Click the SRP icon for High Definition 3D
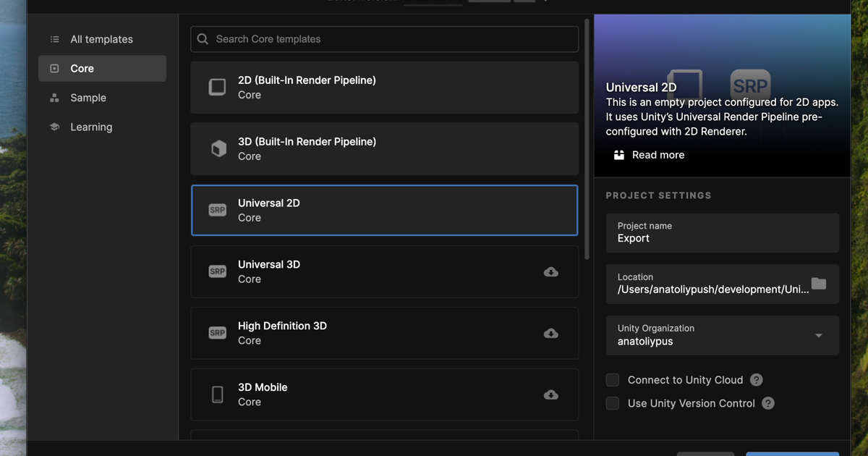 (217, 333)
